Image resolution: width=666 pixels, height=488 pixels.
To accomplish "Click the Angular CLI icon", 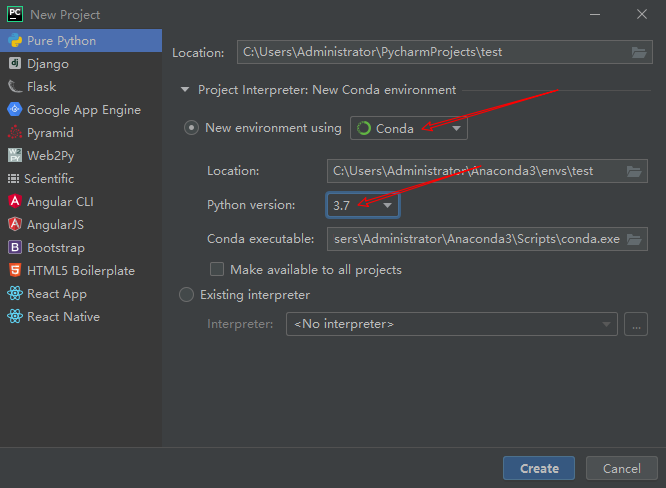I will click(15, 201).
